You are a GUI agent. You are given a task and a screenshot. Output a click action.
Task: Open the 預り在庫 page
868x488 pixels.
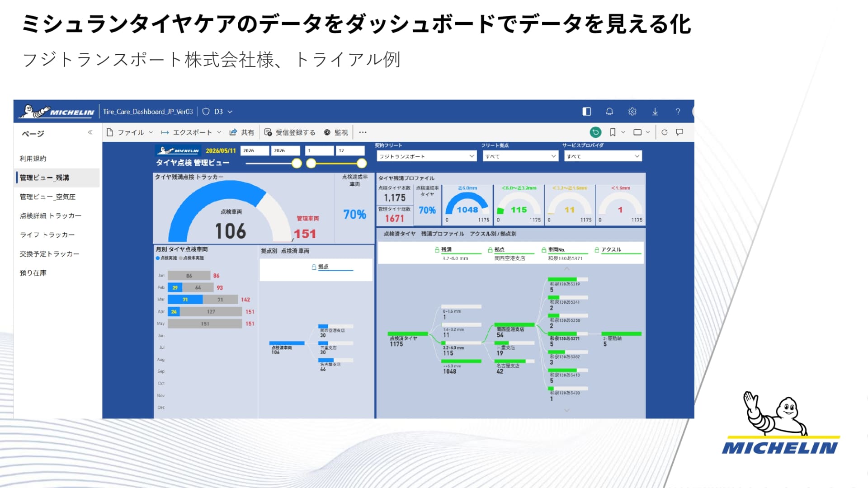(x=57, y=273)
